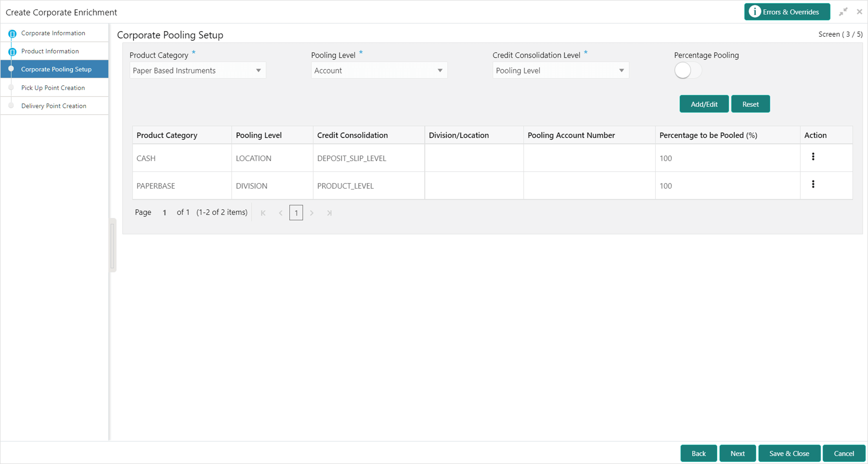Jump to last page of pooling table
Viewport: 868px width, 464px height.
pyautogui.click(x=329, y=213)
